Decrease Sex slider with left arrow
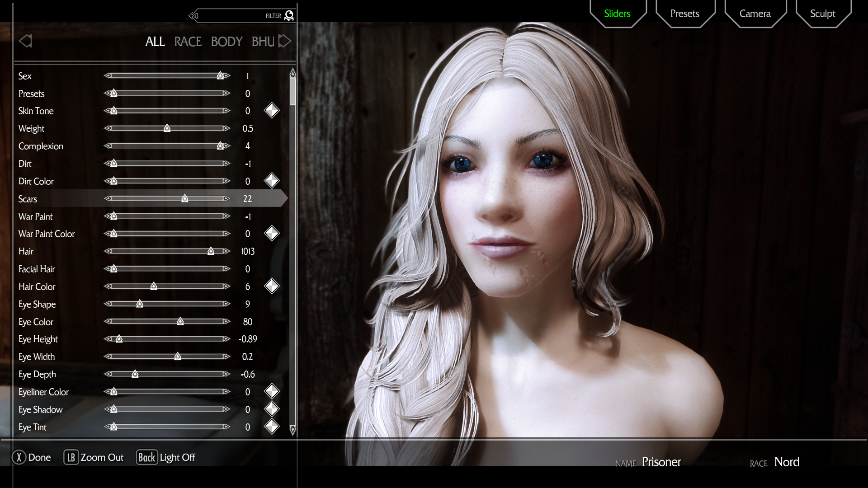The image size is (868, 488). [108, 75]
